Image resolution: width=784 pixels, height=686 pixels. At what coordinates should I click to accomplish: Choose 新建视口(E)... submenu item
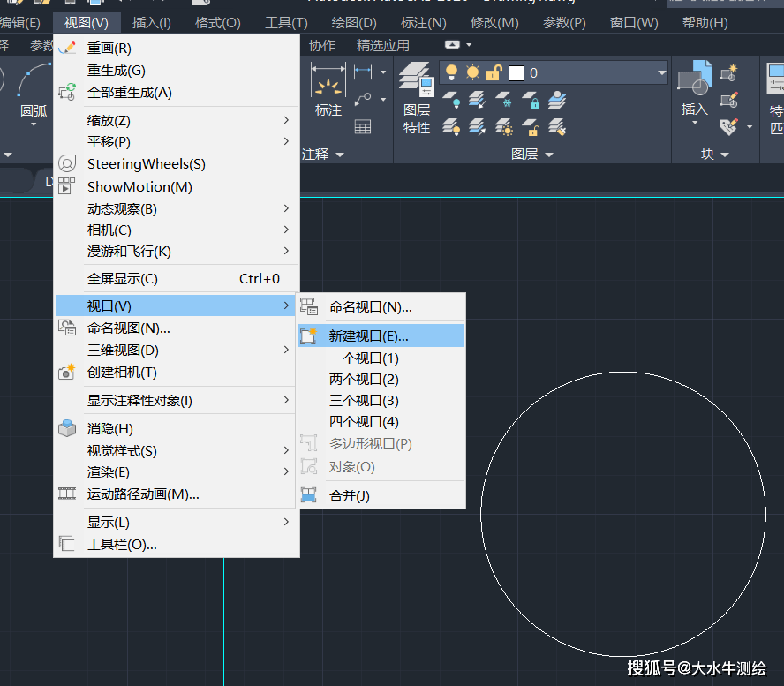381,336
